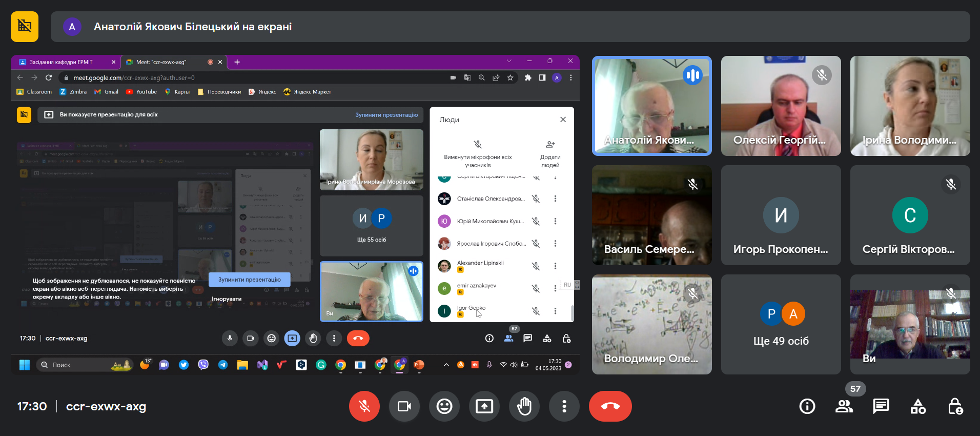The width and height of the screenshot is (980, 436).
Task: Open options menu for Юрій Миколайович in list
Action: tap(555, 221)
